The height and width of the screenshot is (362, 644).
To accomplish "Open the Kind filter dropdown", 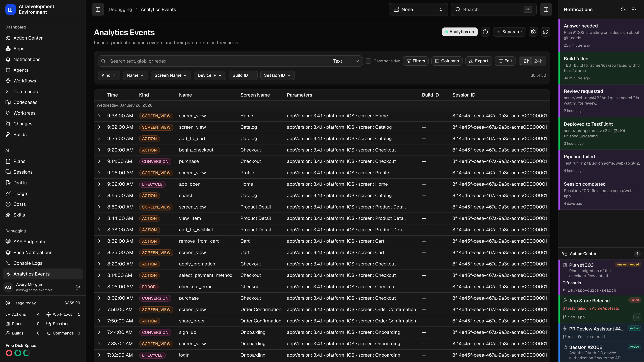I will tap(109, 75).
